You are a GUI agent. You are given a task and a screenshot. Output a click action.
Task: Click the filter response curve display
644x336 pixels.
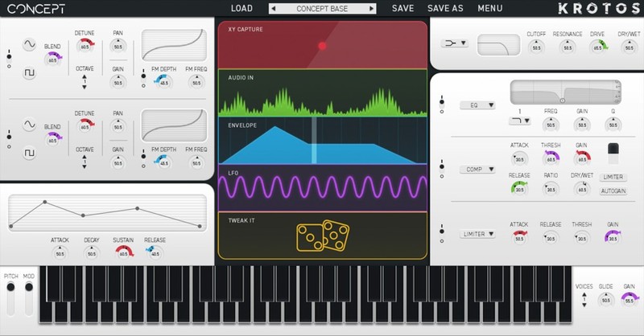(x=498, y=45)
